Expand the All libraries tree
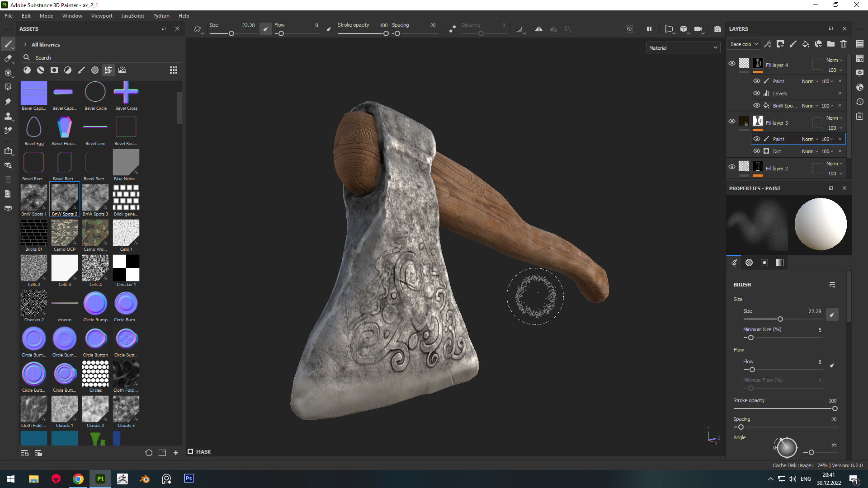The width and height of the screenshot is (868, 488). point(25,45)
